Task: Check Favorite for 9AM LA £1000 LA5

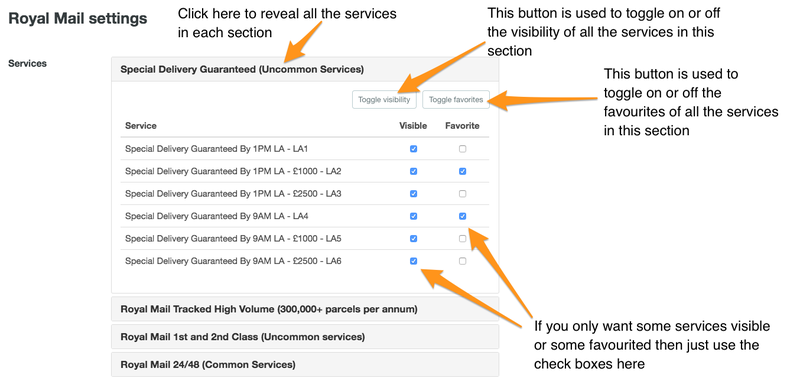Action: click(x=462, y=239)
